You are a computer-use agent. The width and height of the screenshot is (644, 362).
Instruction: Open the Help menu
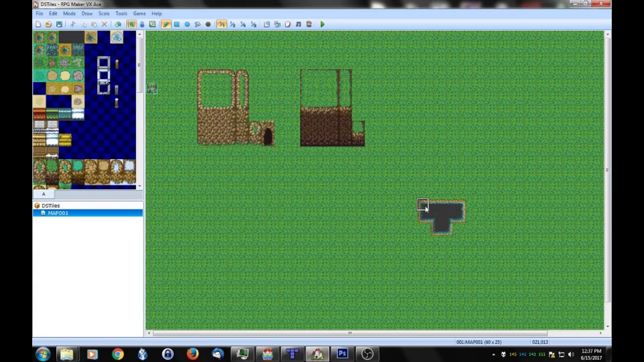[x=156, y=14]
